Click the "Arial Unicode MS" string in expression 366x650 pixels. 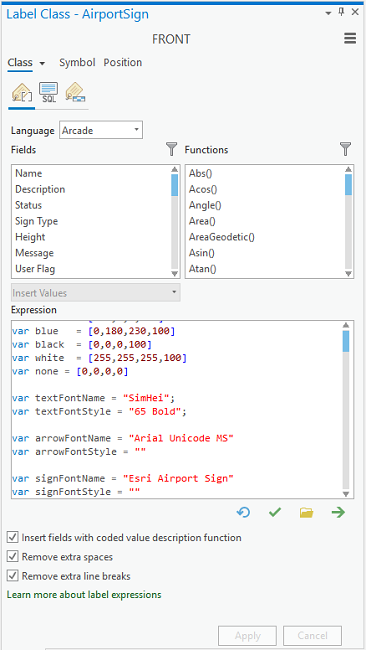click(x=181, y=438)
